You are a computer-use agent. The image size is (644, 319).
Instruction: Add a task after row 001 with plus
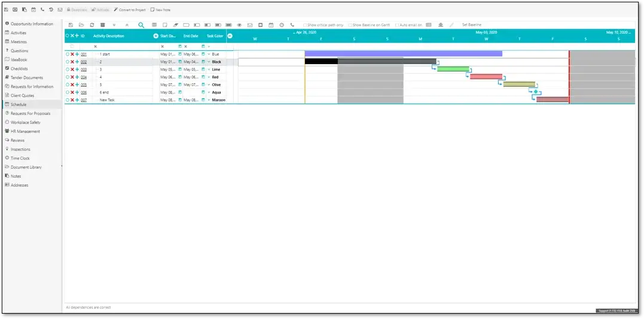point(77,54)
